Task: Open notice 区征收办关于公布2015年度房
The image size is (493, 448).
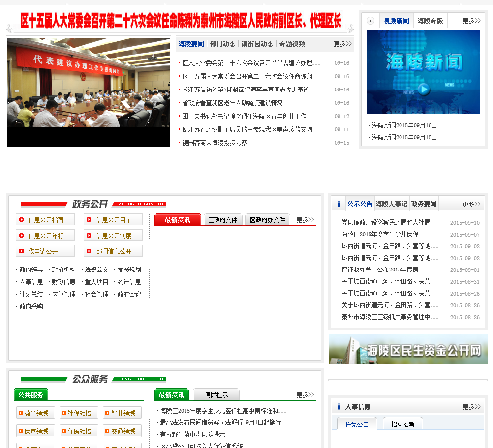Action: click(384, 269)
